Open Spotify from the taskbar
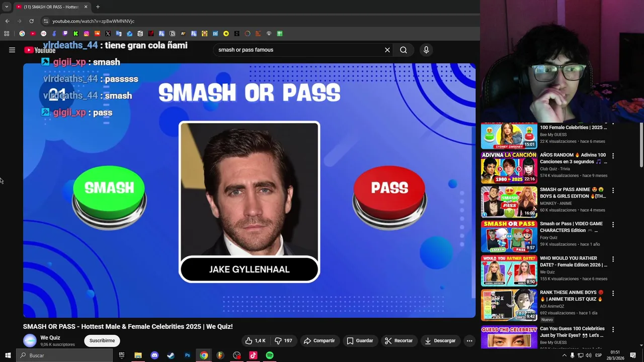Image resolution: width=644 pixels, height=362 pixels. 270,355
